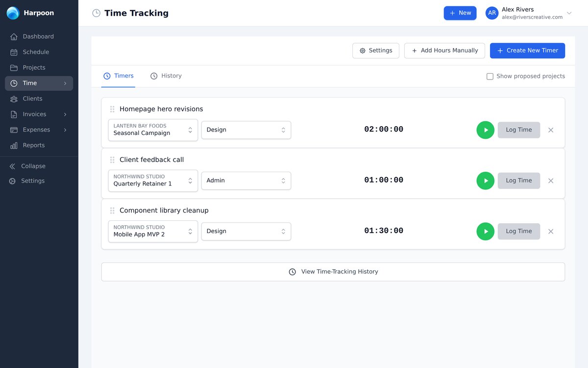Screen dimensions: 588x368
Task: Expand the Expenses sidebar submenu chevron
Action: tap(65, 130)
